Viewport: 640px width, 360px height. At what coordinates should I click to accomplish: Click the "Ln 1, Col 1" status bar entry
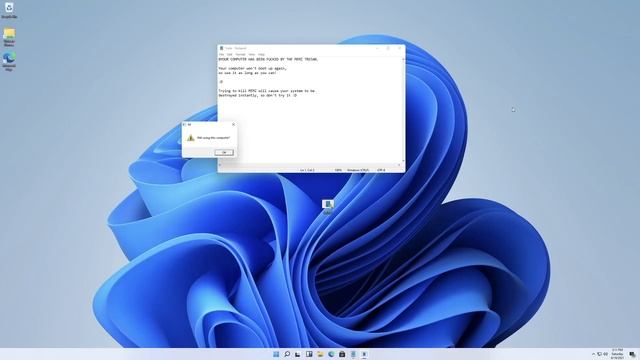tap(307, 170)
